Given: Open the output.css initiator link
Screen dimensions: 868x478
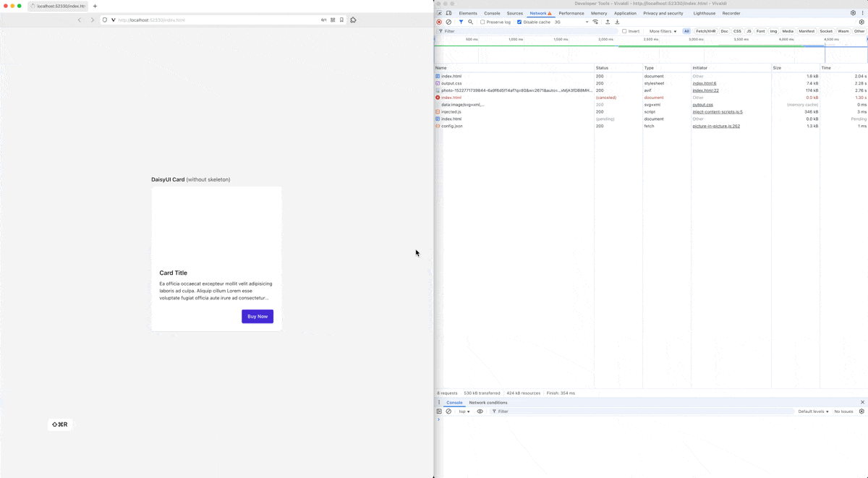Looking at the screenshot, I should click(x=702, y=105).
